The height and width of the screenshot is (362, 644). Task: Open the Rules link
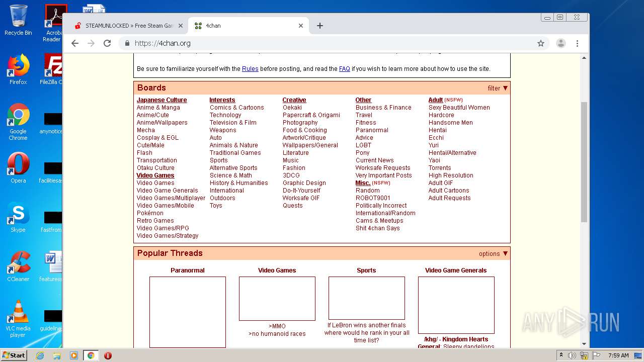pos(250,69)
